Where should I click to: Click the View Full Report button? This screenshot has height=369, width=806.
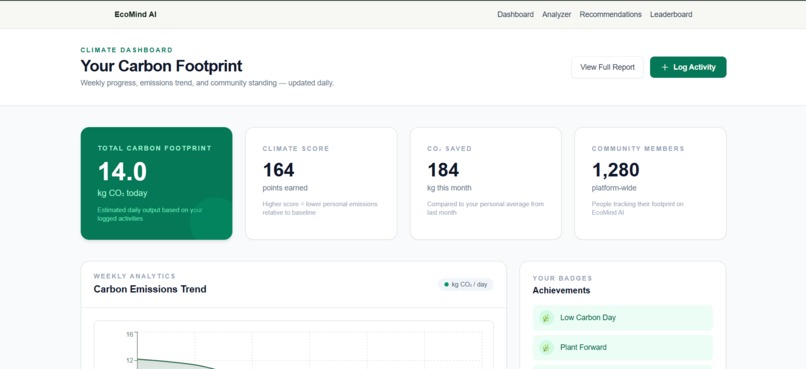607,67
